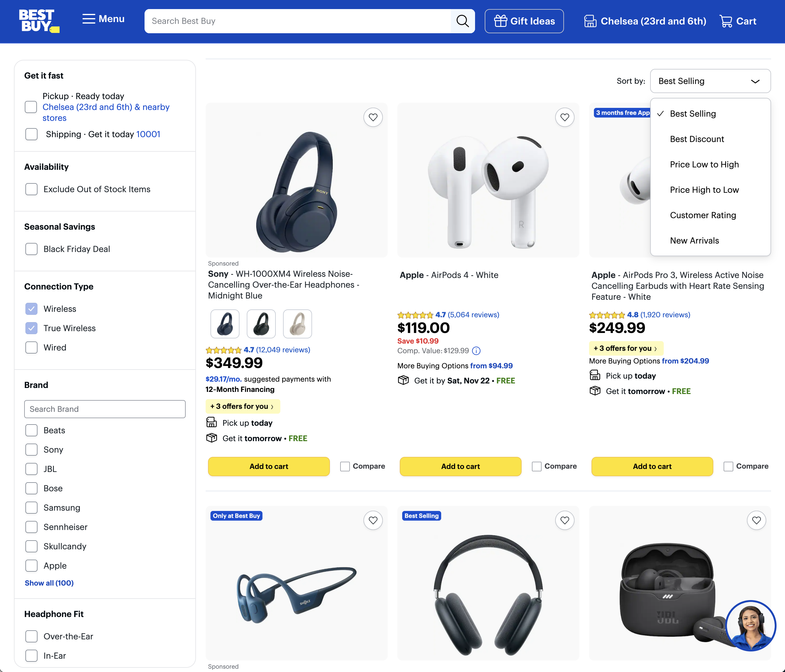Enable Exclude Out of Stock Items
The image size is (785, 672).
(x=31, y=189)
